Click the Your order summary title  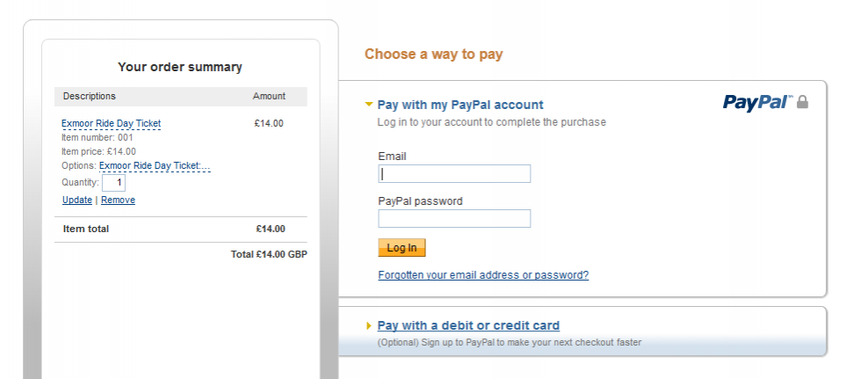coord(180,67)
